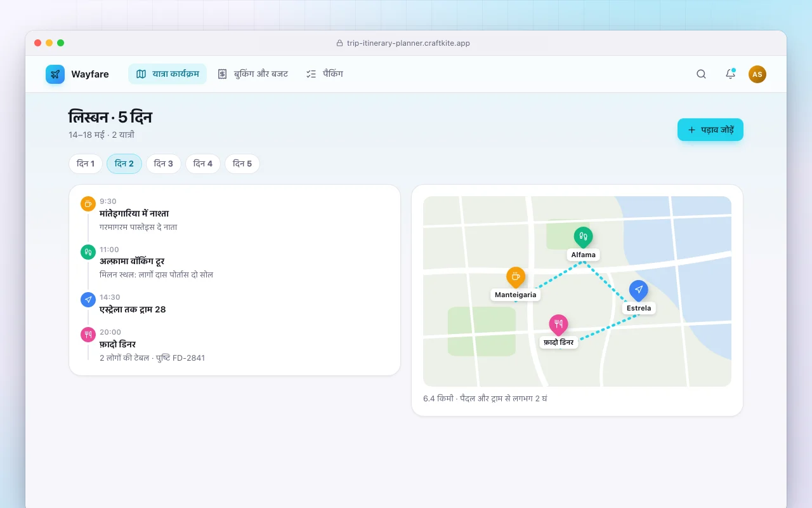
Task: Select the दिन 5 day chip
Action: point(242,164)
